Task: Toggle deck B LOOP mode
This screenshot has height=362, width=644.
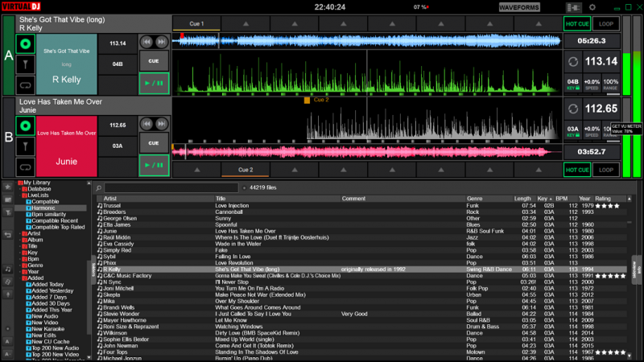Action: tap(606, 170)
